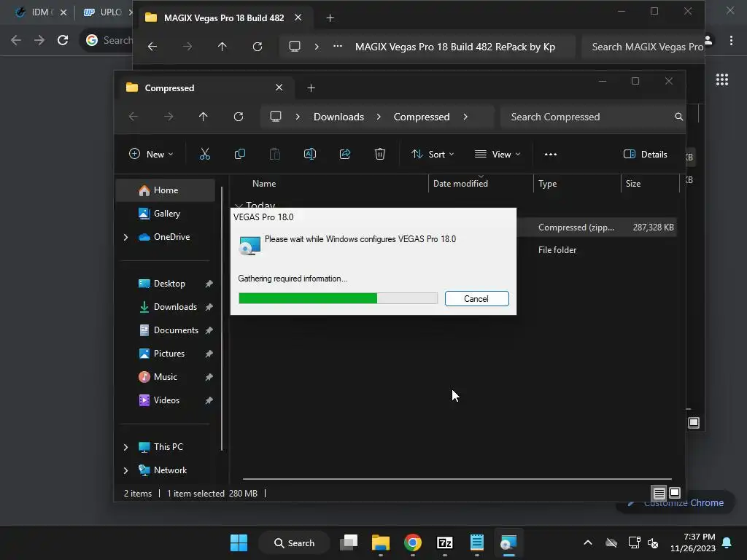Switch to large thumbnails view icon

tap(675, 493)
